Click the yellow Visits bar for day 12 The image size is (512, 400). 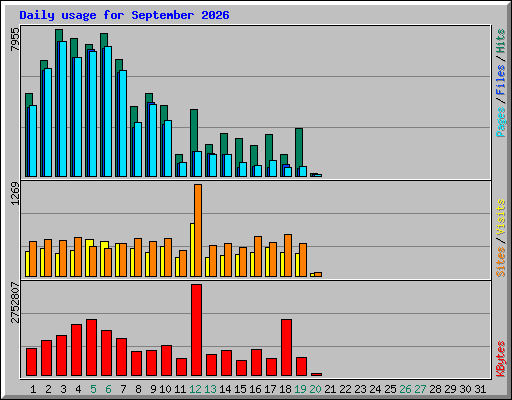tap(192, 250)
